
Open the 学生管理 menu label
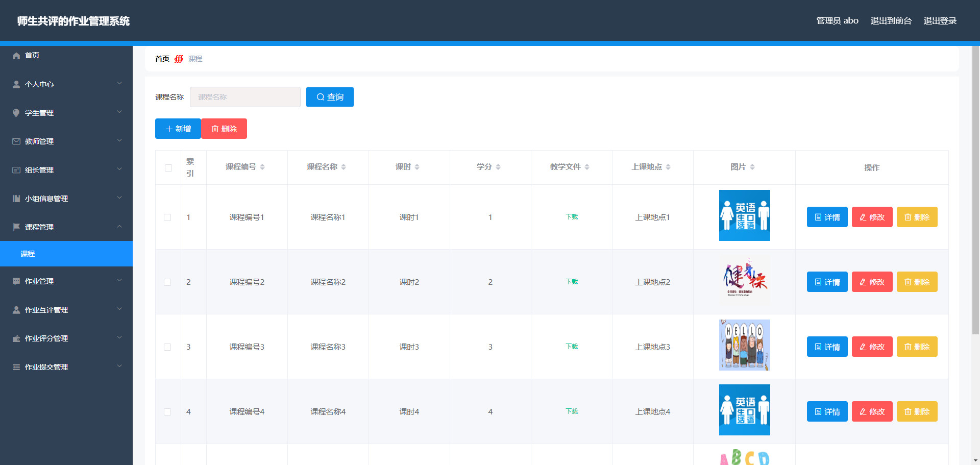pos(39,113)
